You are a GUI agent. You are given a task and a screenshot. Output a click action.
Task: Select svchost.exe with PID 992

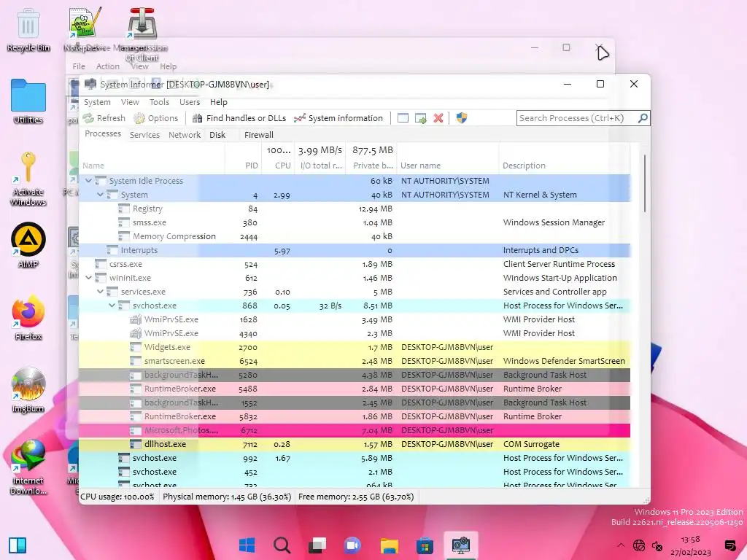(x=355, y=458)
